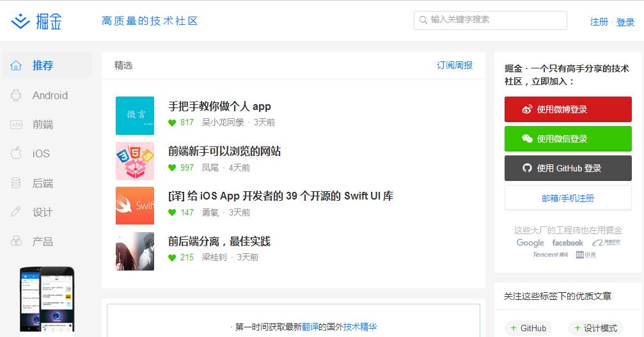Image resolution: width=644 pixels, height=337 pixels.
Task: Click the orange Swift thumbnail
Action: click(135, 206)
